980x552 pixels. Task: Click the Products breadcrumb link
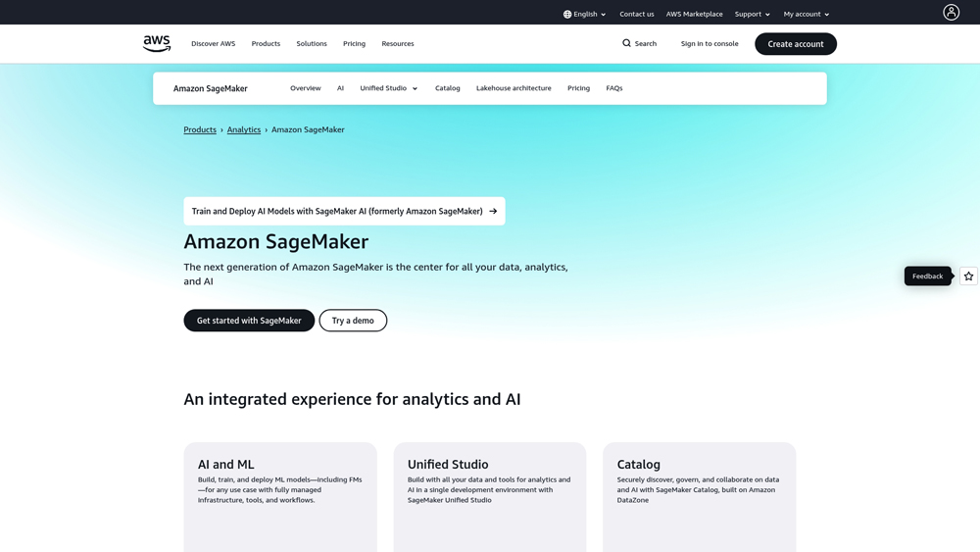pos(200,129)
